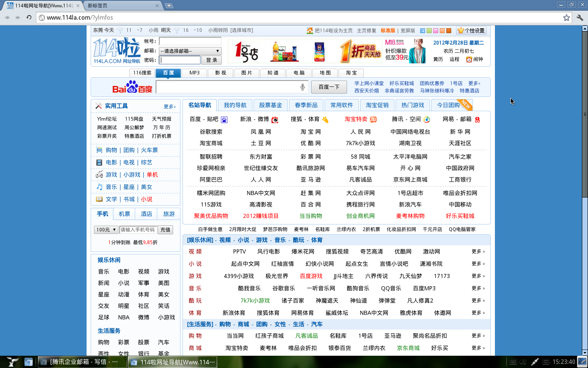Click the 帐号 account input field
Screen dimensions: 588x368
[x=190, y=41]
